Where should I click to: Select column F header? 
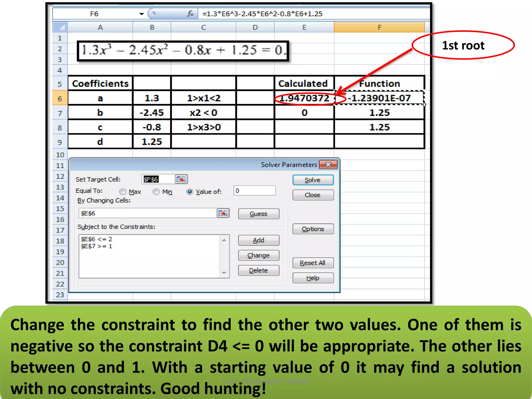[x=379, y=27]
